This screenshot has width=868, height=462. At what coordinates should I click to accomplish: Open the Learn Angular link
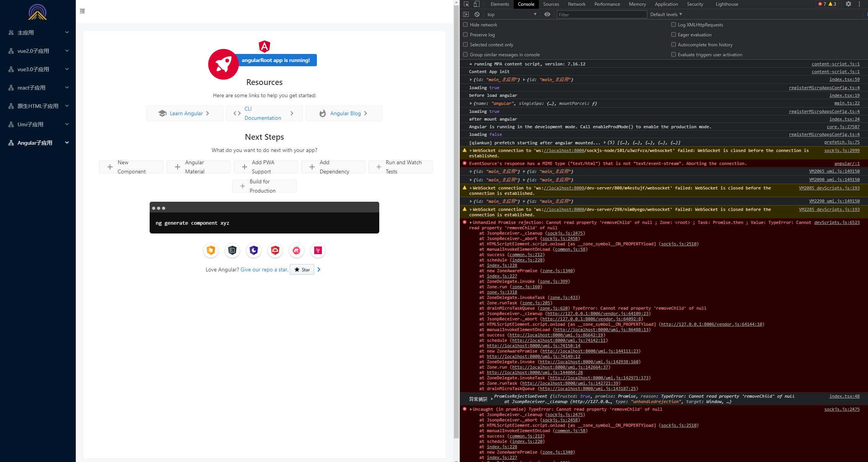tap(185, 113)
